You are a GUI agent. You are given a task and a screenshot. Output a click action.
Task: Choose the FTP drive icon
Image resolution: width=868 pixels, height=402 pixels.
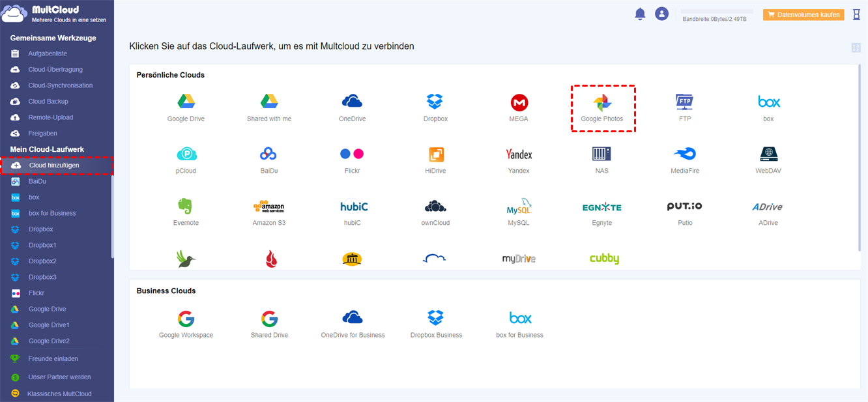pos(685,102)
